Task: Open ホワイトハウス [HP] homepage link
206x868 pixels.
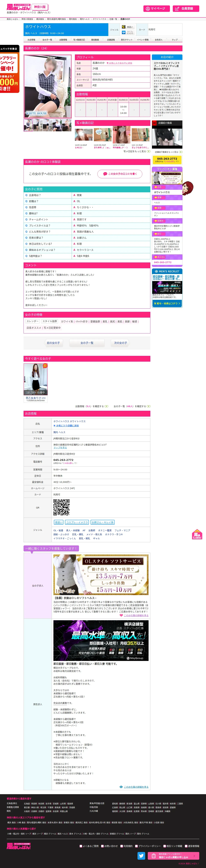Action: (x=64, y=488)
